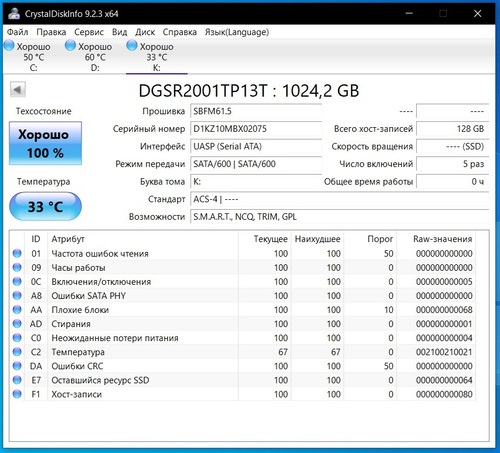The height and width of the screenshot is (453, 500).
Task: Click raw value 000000000068
Action: pyautogui.click(x=444, y=310)
